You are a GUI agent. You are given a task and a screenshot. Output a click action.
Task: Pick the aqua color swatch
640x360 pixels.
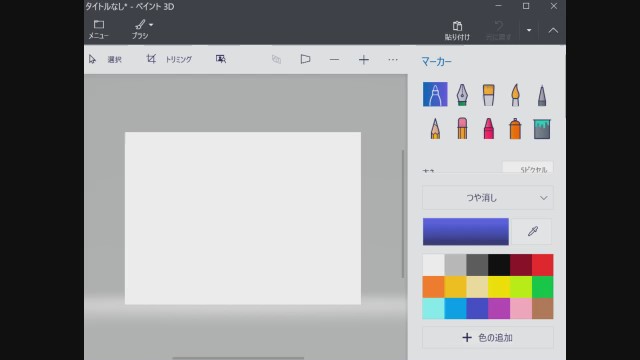[x=433, y=308]
